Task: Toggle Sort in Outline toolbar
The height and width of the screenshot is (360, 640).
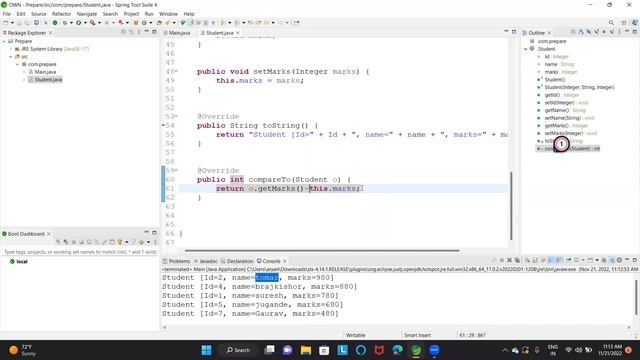Action: click(x=581, y=32)
